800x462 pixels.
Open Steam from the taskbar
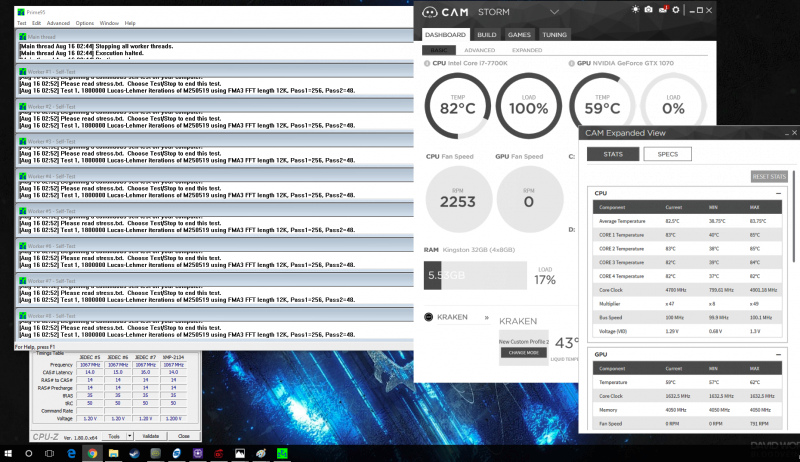tap(134, 453)
